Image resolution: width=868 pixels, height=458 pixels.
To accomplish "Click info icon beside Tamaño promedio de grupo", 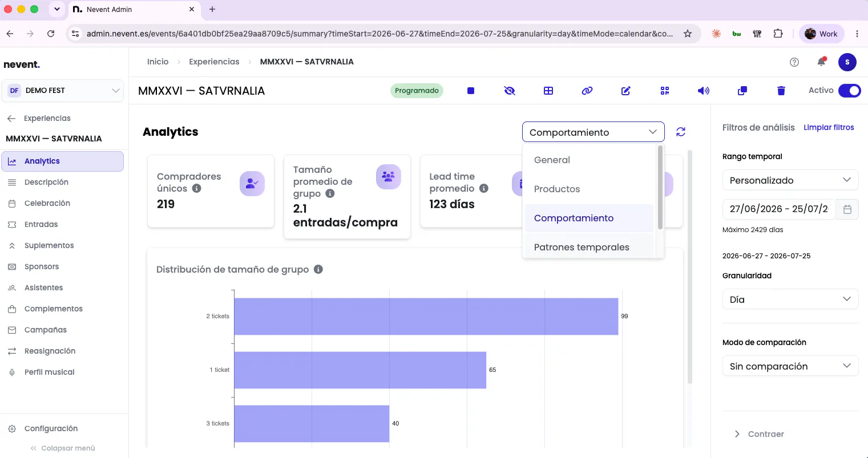I will tap(330, 194).
